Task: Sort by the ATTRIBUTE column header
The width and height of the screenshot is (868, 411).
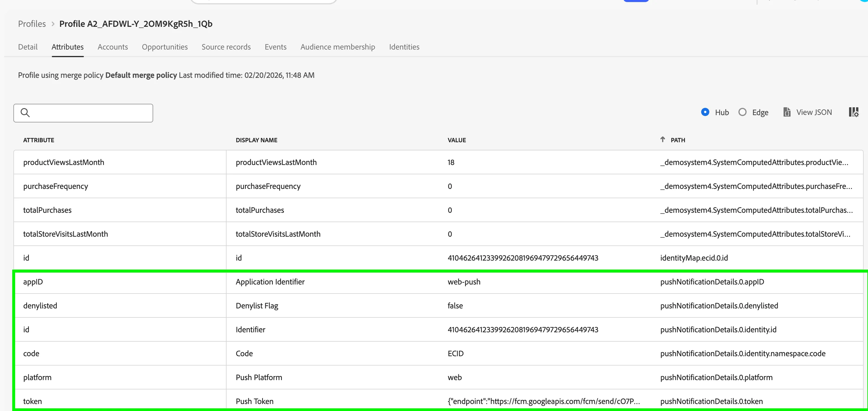Action: click(x=39, y=140)
